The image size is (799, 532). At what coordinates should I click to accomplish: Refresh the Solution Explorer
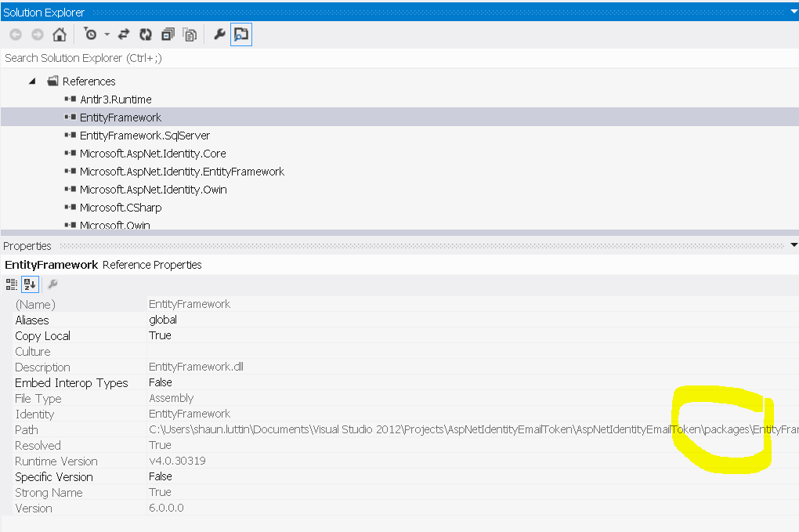[146, 34]
